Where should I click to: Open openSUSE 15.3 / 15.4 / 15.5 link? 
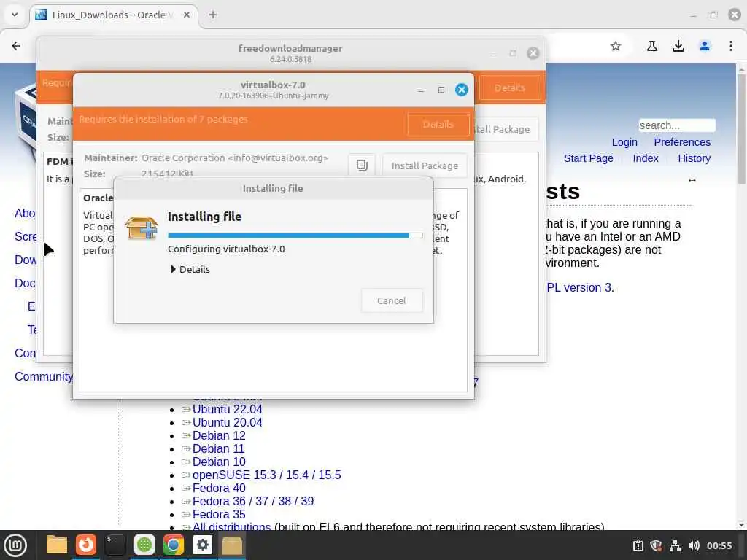coord(266,475)
